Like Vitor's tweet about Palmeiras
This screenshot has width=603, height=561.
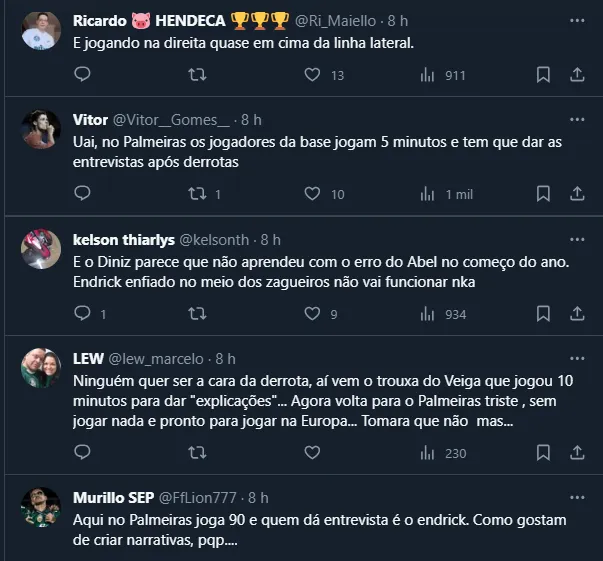(x=312, y=194)
